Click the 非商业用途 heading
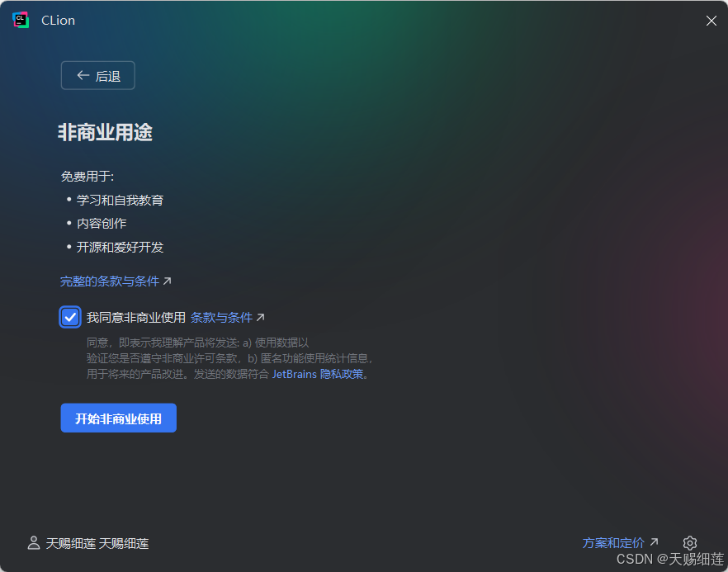The width and height of the screenshot is (728, 572). pos(106,132)
